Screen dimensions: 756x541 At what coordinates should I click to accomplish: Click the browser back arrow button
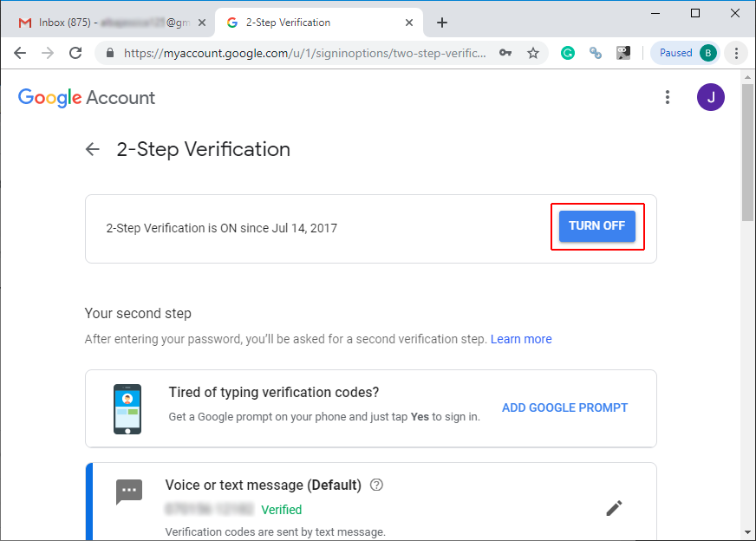[20, 53]
